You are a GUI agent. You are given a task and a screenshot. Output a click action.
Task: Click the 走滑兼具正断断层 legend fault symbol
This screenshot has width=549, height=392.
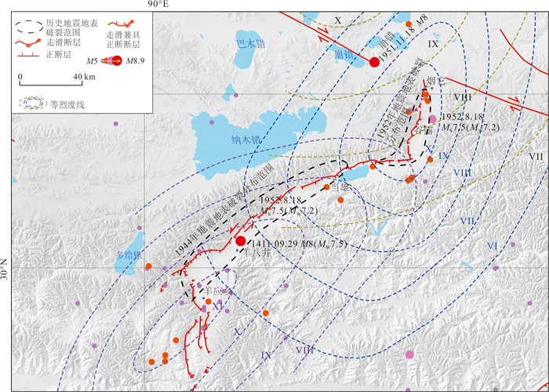point(121,24)
